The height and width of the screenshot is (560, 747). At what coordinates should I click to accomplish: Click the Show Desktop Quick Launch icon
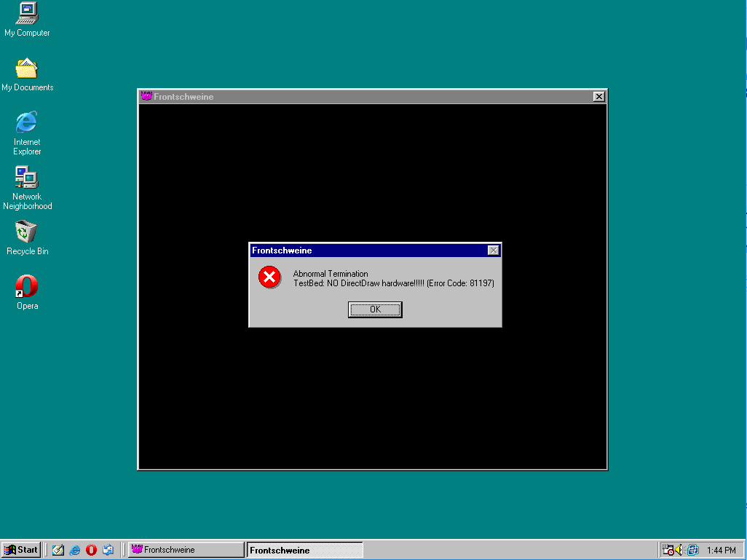pos(58,550)
